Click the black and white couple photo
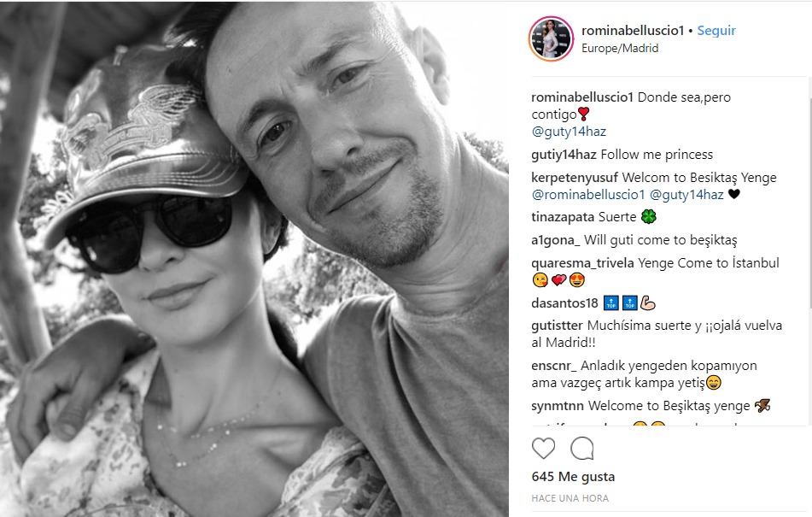This screenshot has width=812, height=517. click(x=254, y=259)
